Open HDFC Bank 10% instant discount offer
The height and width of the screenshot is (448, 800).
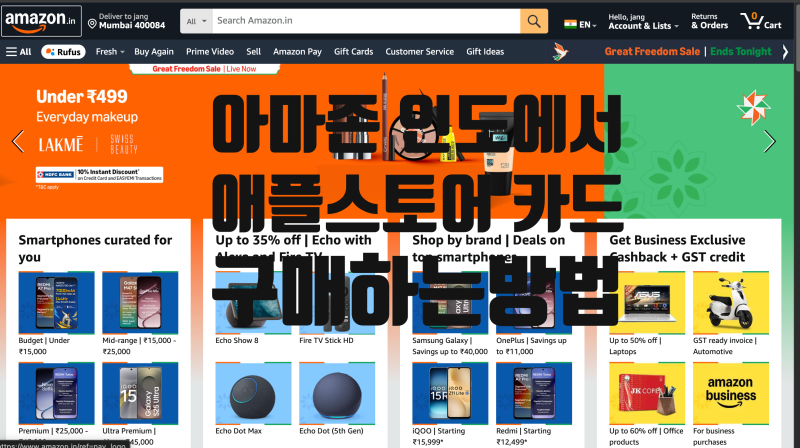99,175
